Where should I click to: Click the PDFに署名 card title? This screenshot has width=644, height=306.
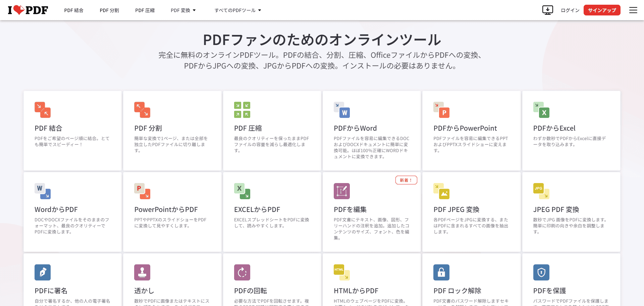[51, 291]
